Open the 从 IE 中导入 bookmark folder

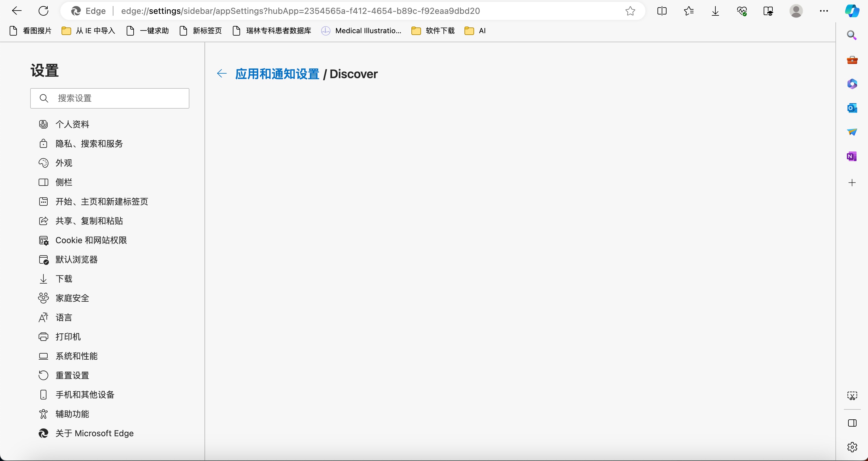tap(89, 31)
